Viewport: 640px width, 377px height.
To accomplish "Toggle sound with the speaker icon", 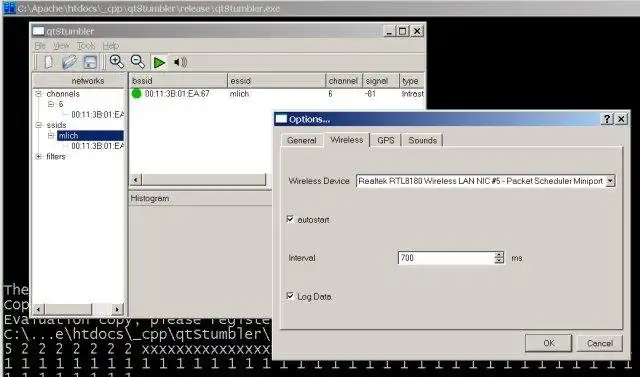I will 180,62.
